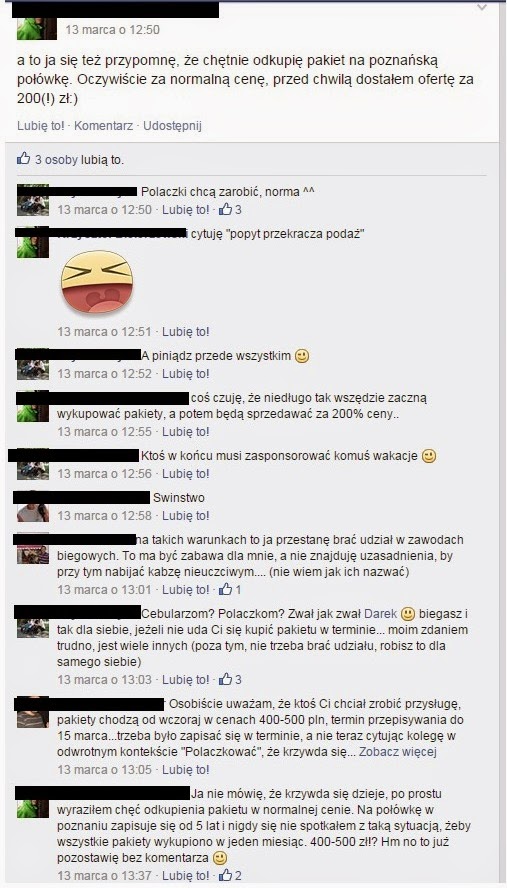Like the 12:55 comment about 200% ceny
Viewport: 507px width, 888px height.
(186, 432)
